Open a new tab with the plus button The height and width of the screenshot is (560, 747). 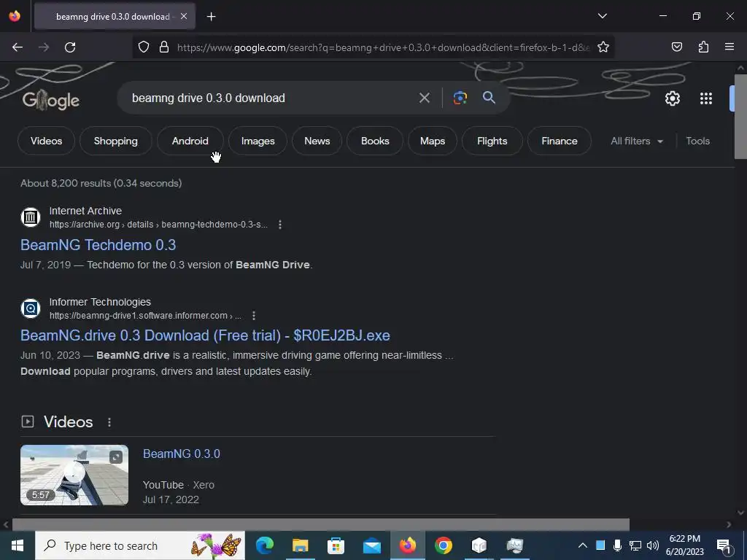pos(211,17)
